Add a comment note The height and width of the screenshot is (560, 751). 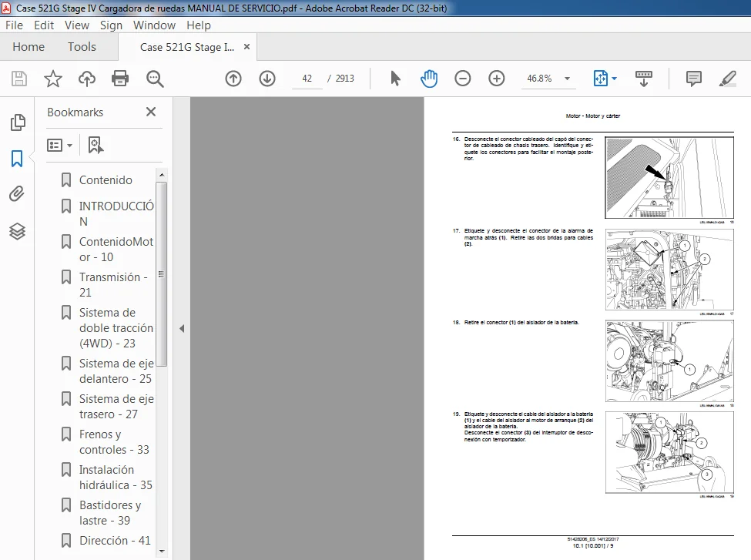[x=693, y=78]
